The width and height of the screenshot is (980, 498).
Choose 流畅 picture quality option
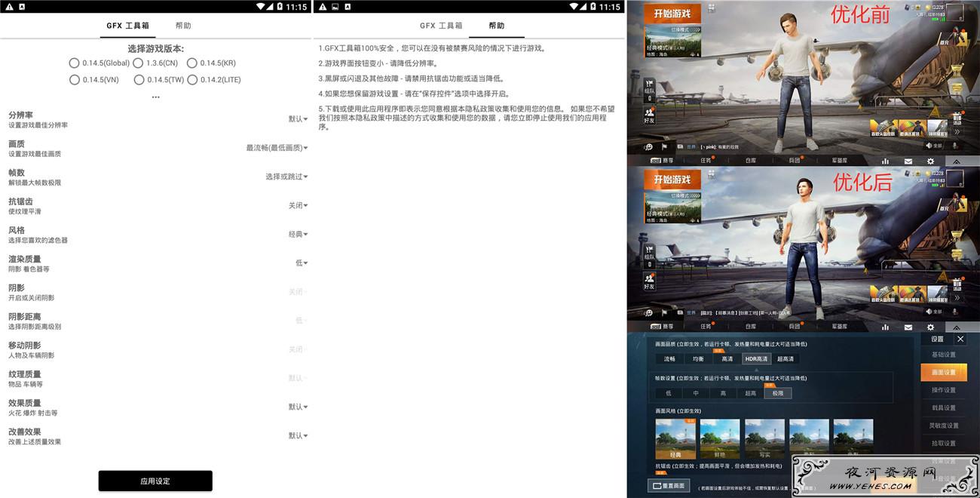click(669, 359)
